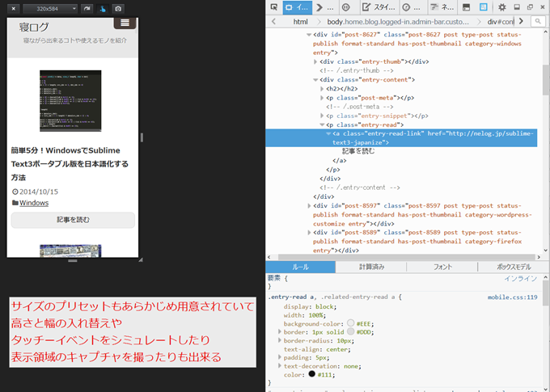Expand the border property triangle
Viewport: 550px width, 392px height.
click(x=280, y=331)
